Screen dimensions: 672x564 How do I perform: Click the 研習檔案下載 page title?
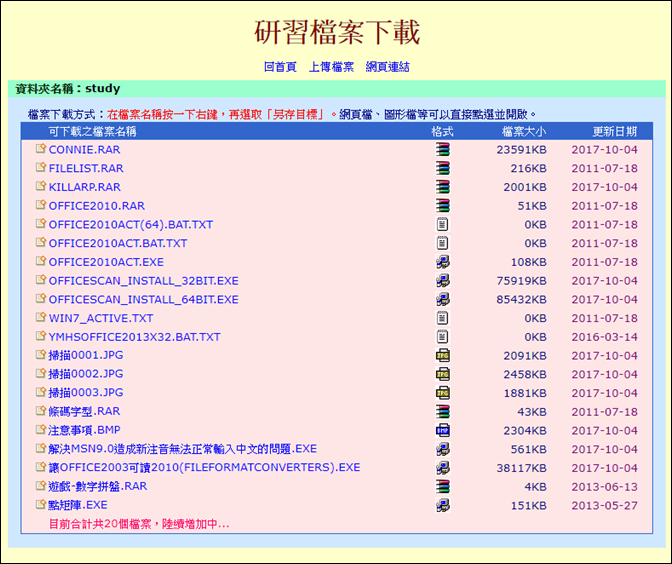(x=337, y=32)
